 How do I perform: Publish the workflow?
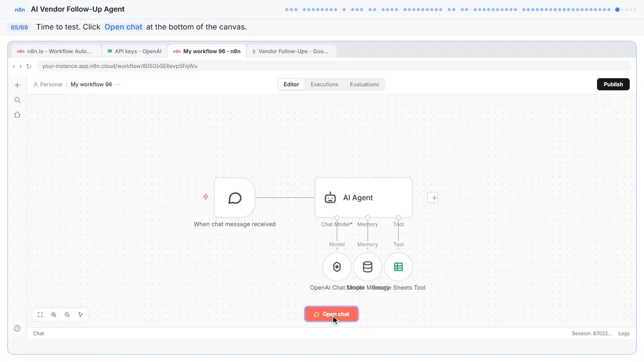[613, 84]
